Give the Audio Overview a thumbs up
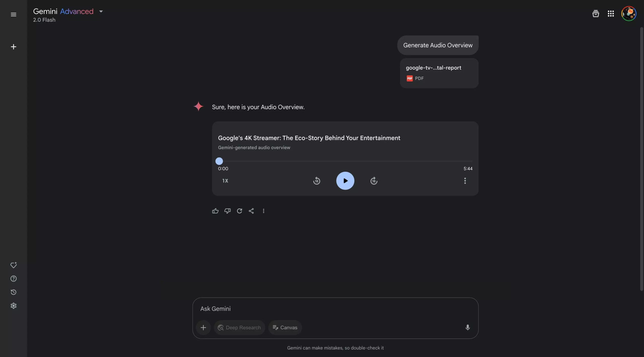The width and height of the screenshot is (644, 357). (x=215, y=211)
